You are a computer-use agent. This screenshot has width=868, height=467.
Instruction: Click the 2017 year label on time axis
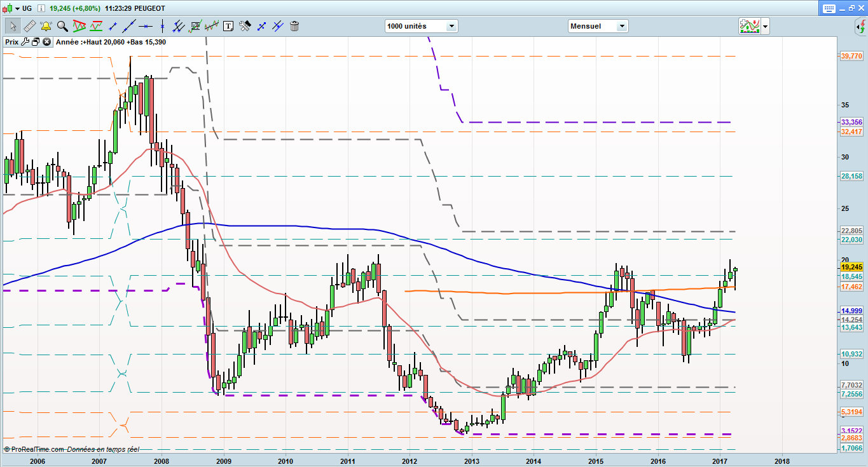(720, 461)
